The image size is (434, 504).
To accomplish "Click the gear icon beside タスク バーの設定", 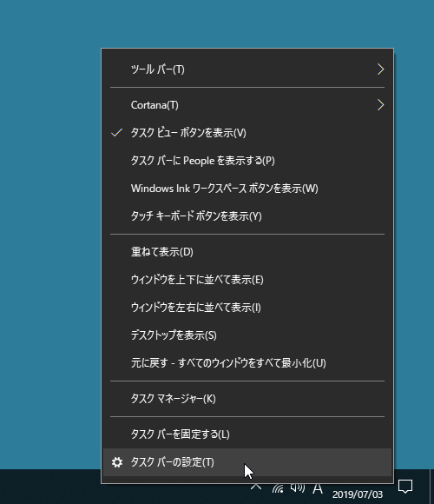I will pos(117,462).
